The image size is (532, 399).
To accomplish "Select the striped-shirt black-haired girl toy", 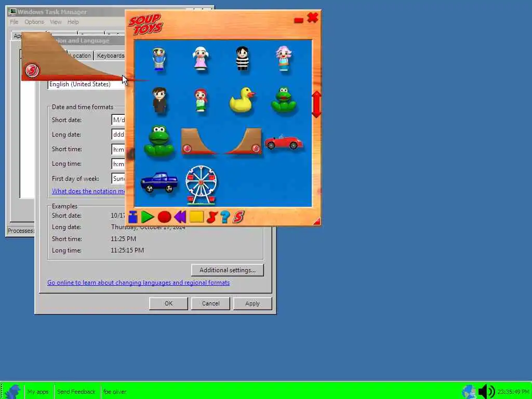I will click(x=242, y=58).
